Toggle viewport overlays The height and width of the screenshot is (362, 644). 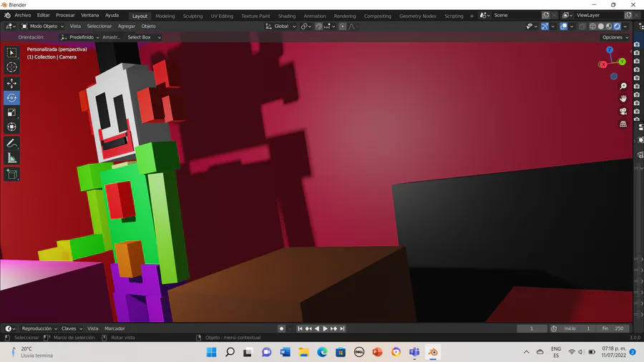pyautogui.click(x=564, y=26)
